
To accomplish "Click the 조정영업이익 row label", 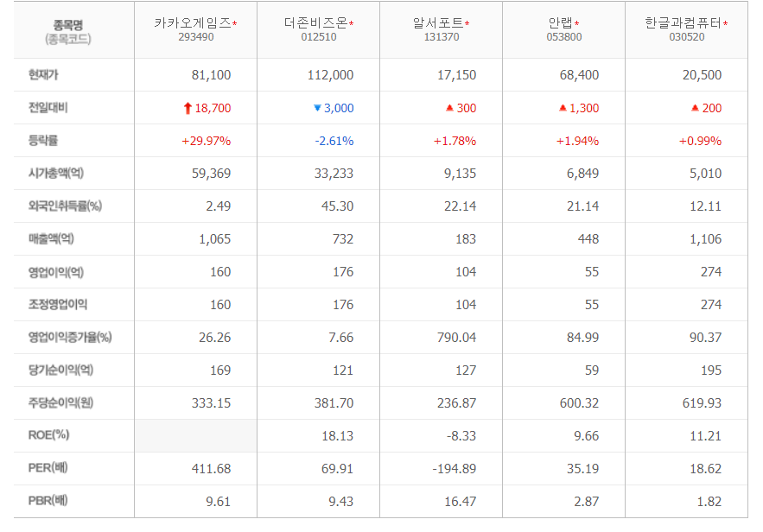I will pos(58,304).
